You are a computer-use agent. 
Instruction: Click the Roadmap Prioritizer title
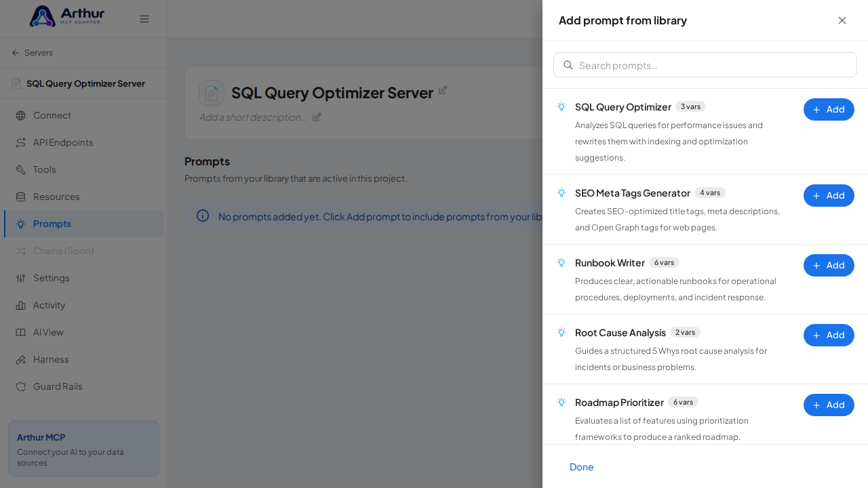619,403
